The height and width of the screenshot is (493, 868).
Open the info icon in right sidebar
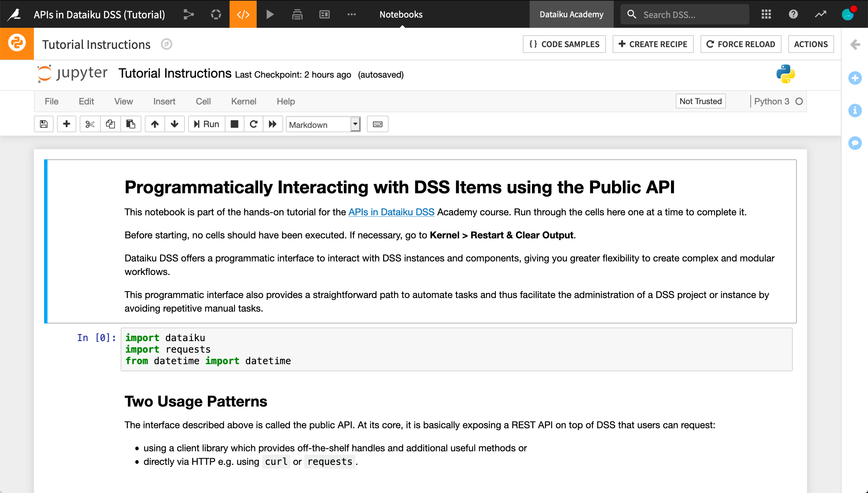pos(855,111)
